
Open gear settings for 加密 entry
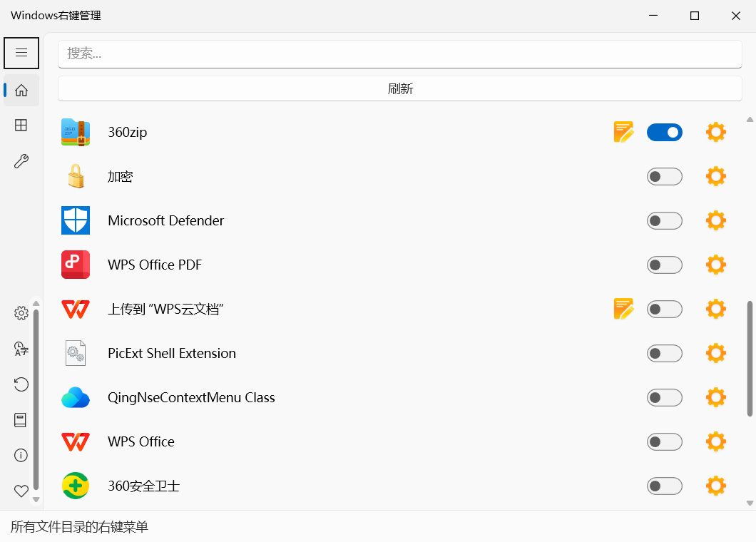coord(716,176)
